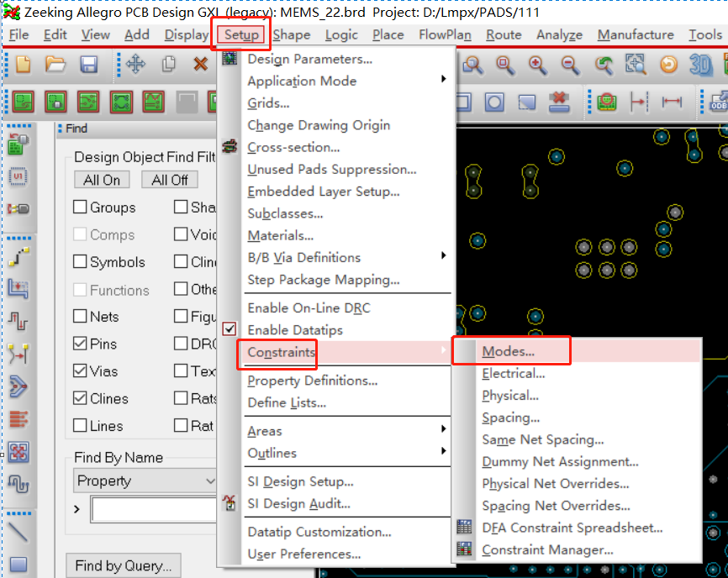Expand the B/B Via Definitions submenu
This screenshot has width=728, height=578.
click(x=443, y=255)
